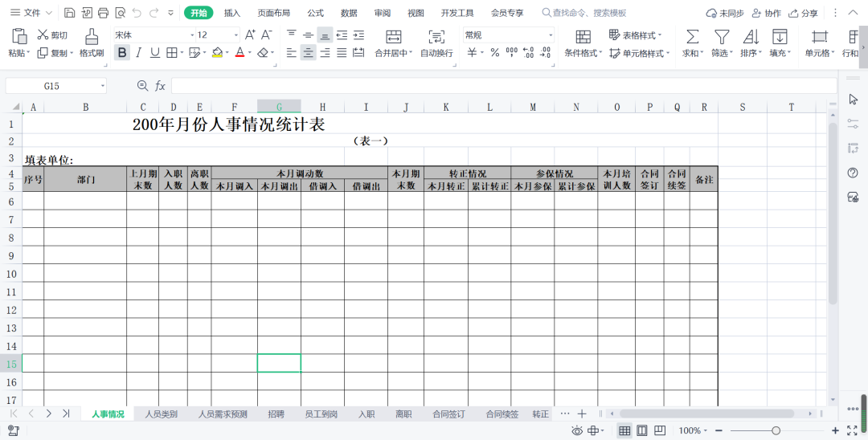Click the zoom slider handle

tap(776, 430)
